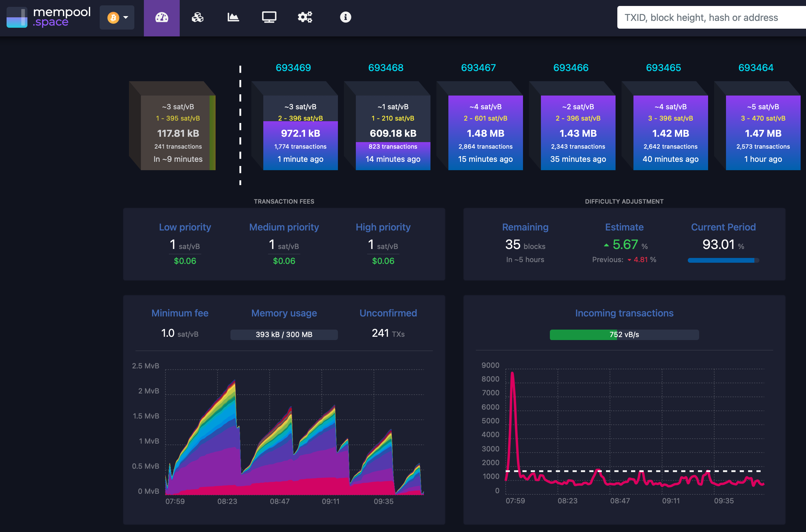The width and height of the screenshot is (806, 532).
Task: Click the Memory usage 393 kB indicator
Action: pos(284,335)
